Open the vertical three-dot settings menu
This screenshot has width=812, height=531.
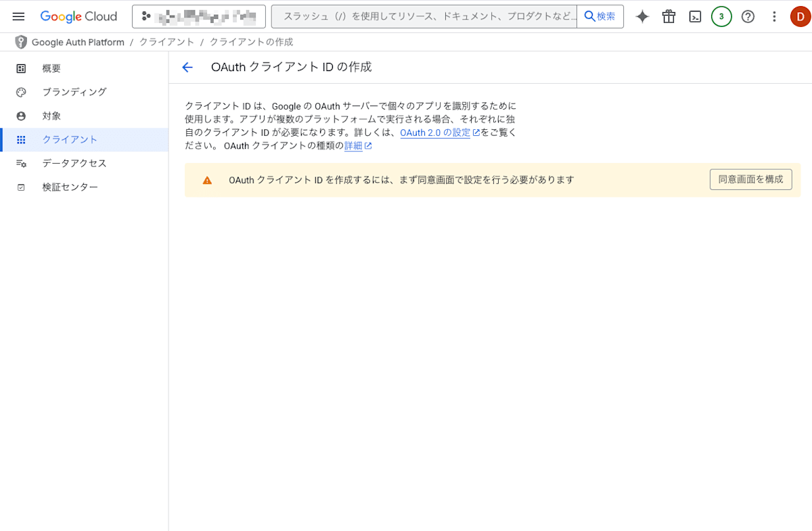pyautogui.click(x=775, y=17)
